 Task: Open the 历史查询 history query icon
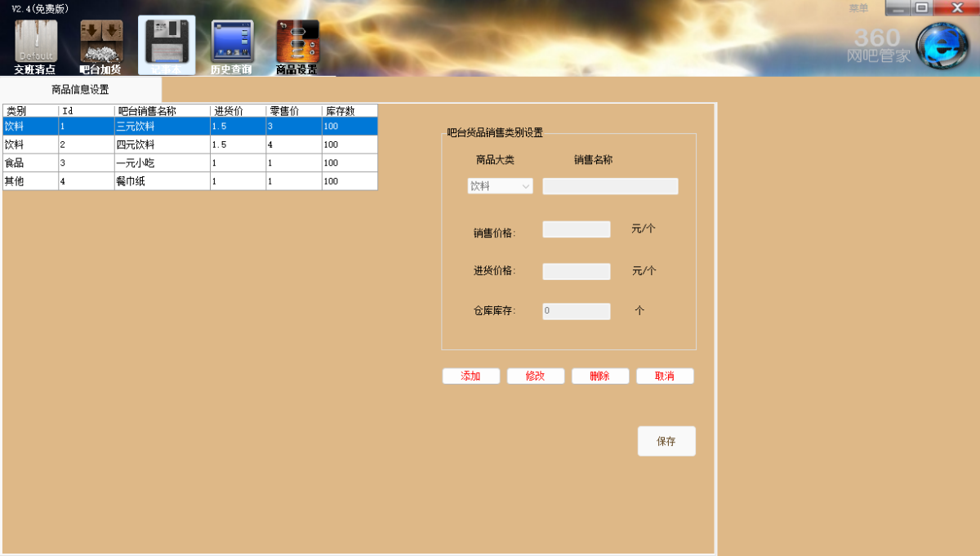[x=232, y=44]
